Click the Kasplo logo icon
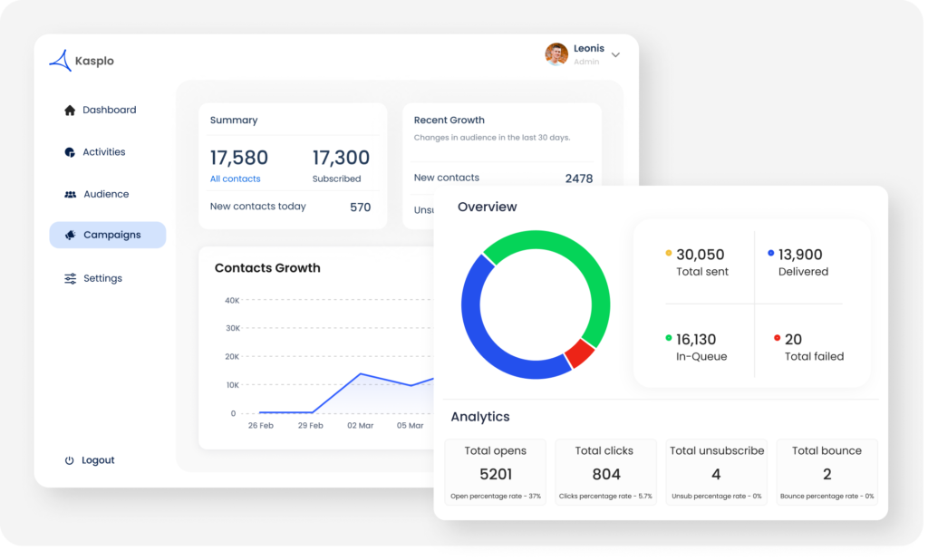The height and width of the screenshot is (560, 928). pyautogui.click(x=60, y=61)
